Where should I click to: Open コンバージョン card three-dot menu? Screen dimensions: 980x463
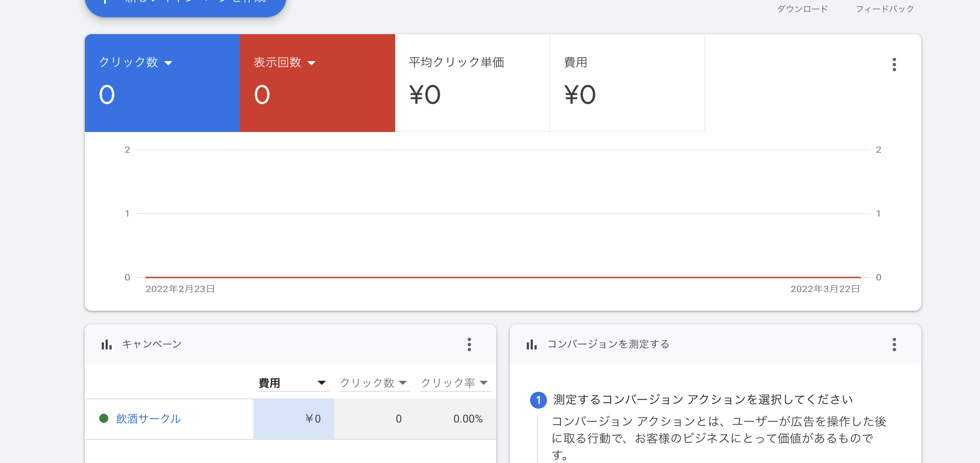[x=894, y=345]
